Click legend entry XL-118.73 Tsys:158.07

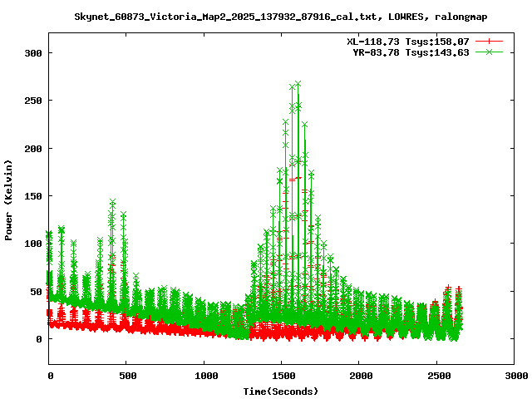(408, 42)
